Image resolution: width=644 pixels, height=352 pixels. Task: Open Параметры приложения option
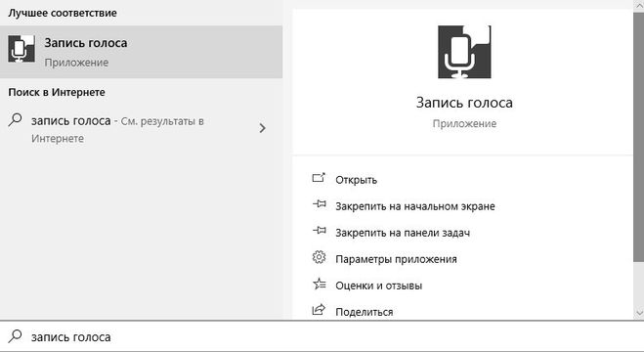396,259
